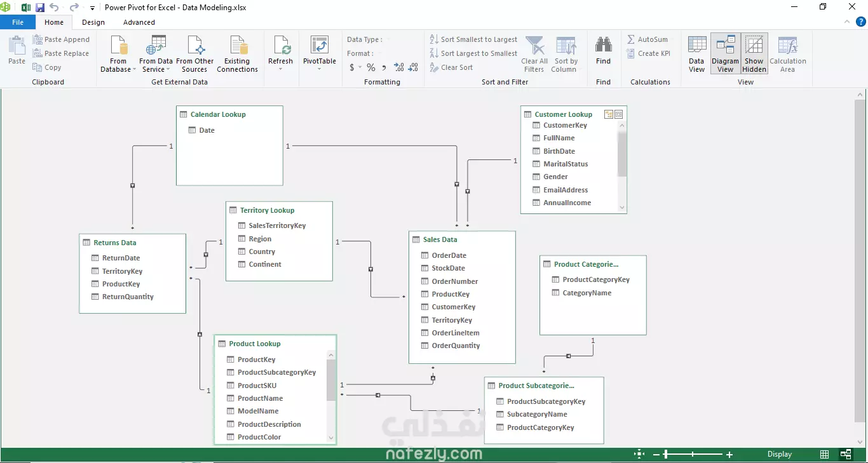Click increase decimal places icon
The height and width of the screenshot is (463, 868).
click(x=399, y=67)
